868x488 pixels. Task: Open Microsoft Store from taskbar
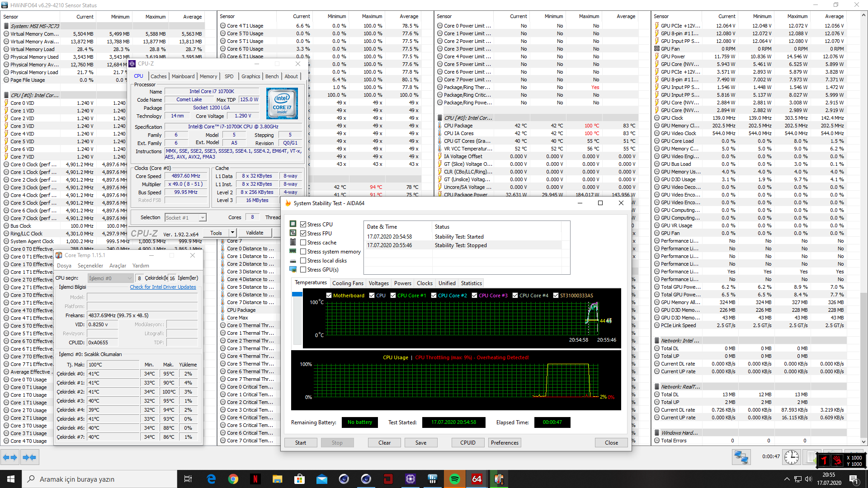click(299, 479)
